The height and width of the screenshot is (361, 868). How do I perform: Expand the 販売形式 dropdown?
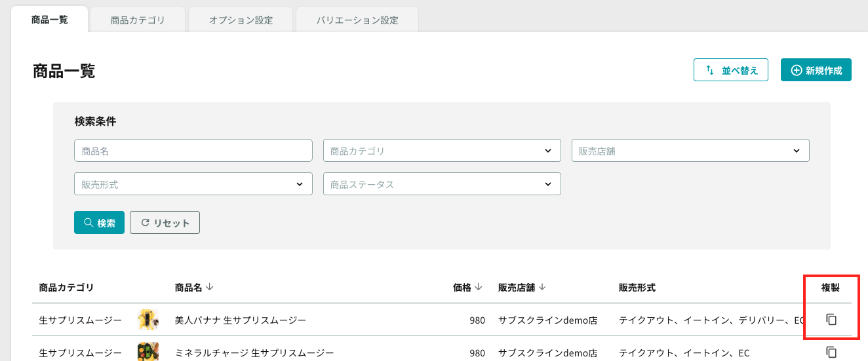pos(193,184)
